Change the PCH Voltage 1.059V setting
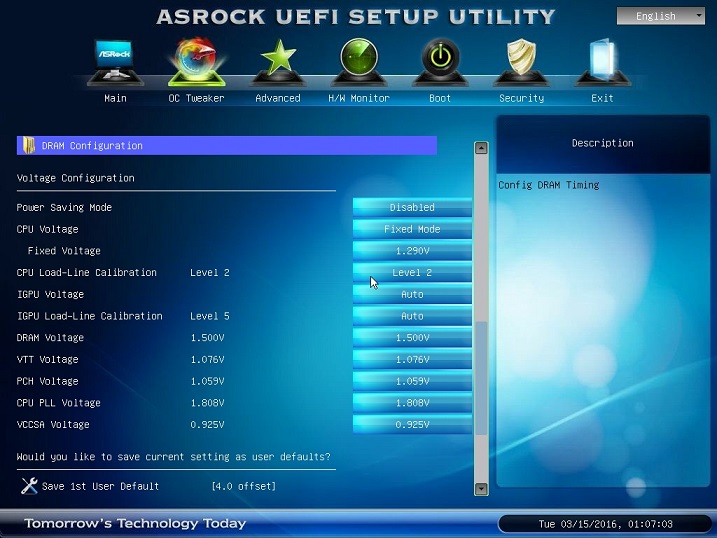The image size is (717, 538). (412, 381)
